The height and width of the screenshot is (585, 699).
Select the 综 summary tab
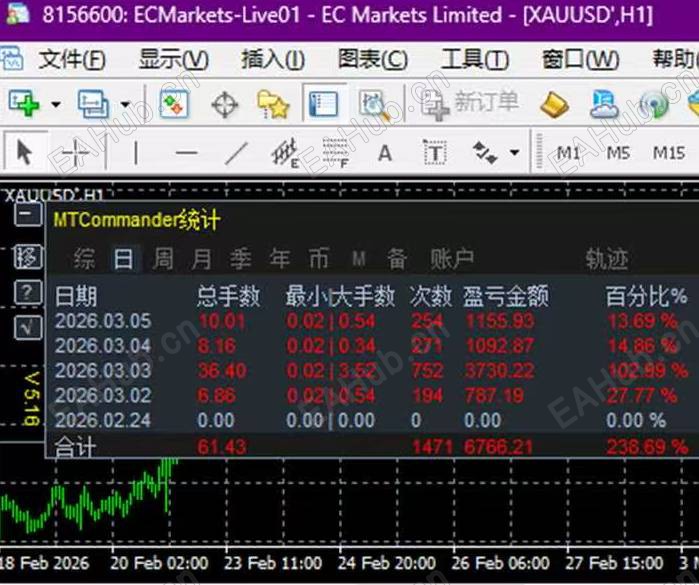point(84,259)
